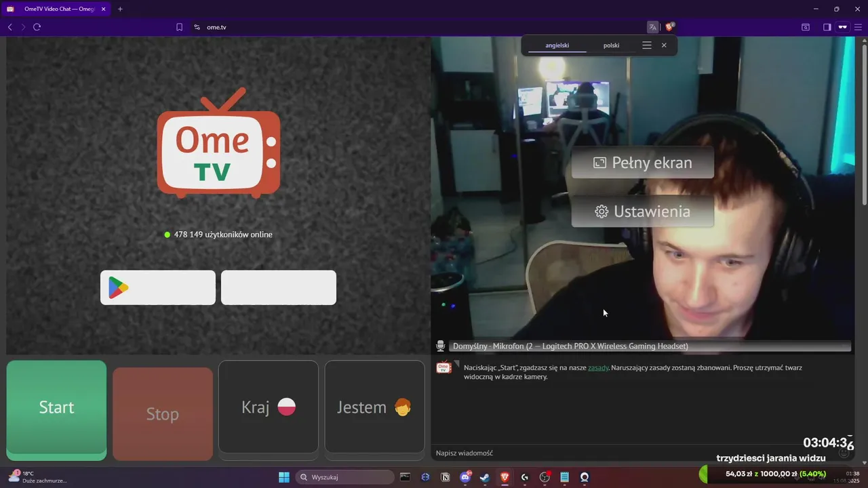
Task: Reload the page with the refresh icon
Action: tap(37, 27)
